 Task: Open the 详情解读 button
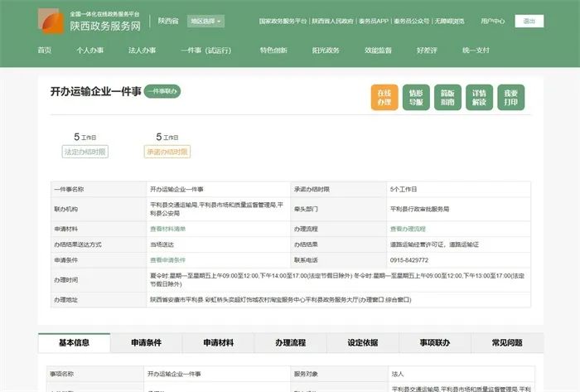[480, 98]
